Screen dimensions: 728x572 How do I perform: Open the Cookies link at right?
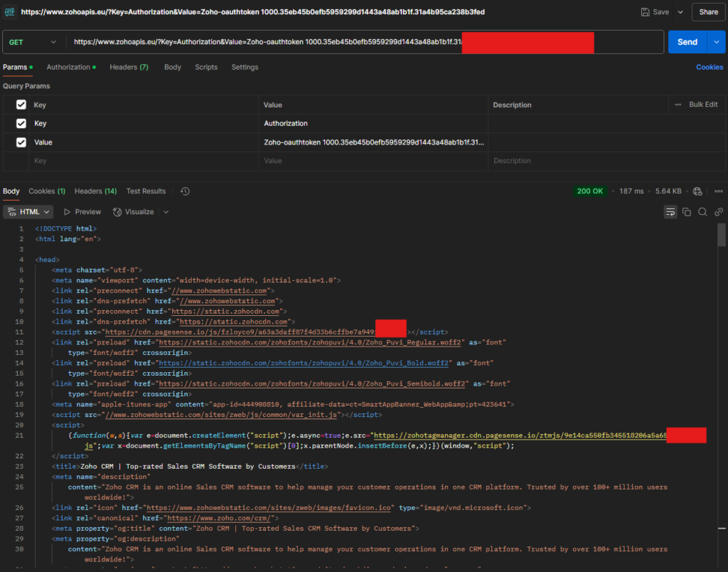tap(710, 68)
